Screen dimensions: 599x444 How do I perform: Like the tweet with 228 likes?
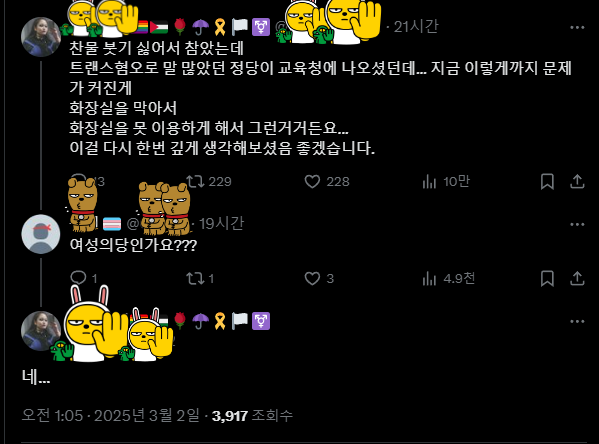[327, 181]
